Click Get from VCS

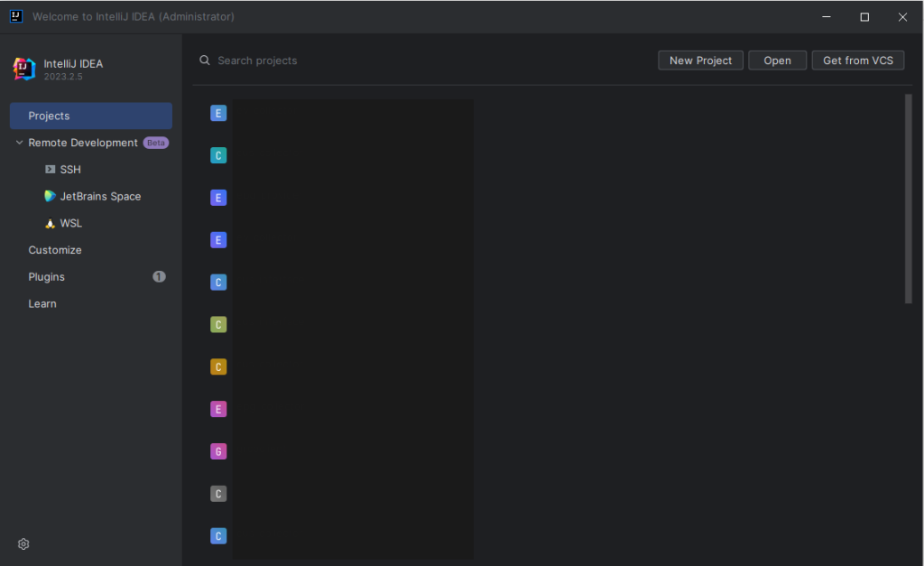coord(857,60)
